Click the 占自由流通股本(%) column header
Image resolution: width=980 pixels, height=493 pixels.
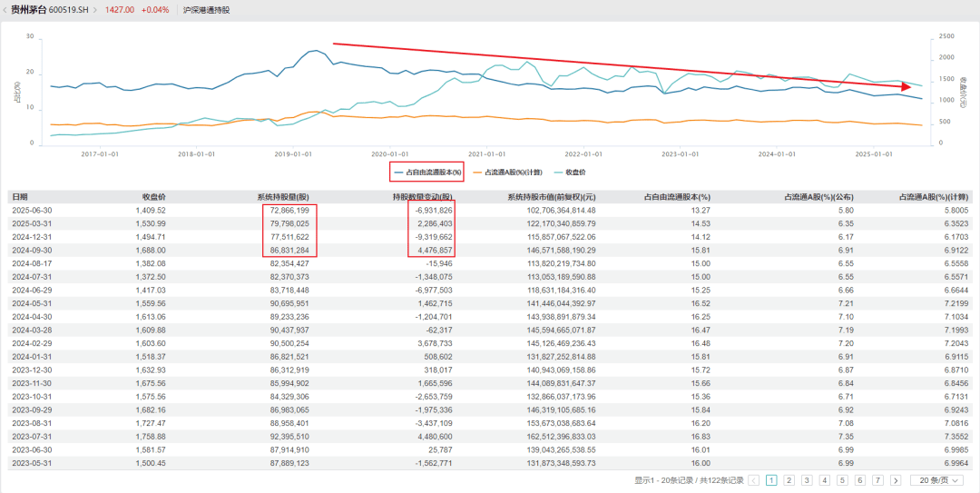[677, 196]
